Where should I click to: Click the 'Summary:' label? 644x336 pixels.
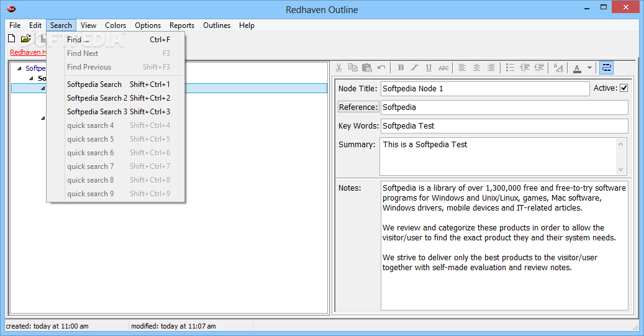pyautogui.click(x=357, y=144)
